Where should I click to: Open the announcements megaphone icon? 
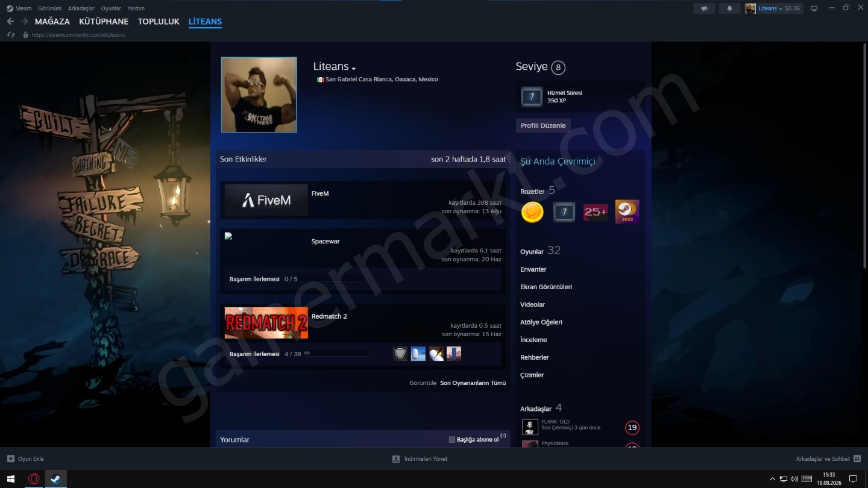[704, 8]
